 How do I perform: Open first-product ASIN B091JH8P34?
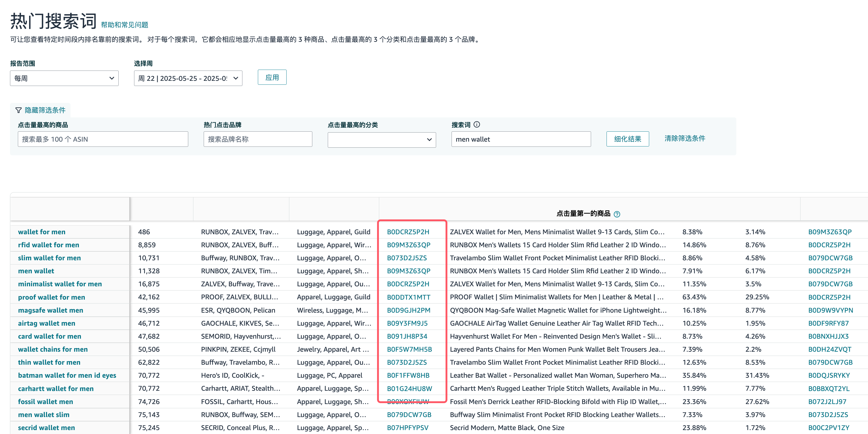coord(407,336)
